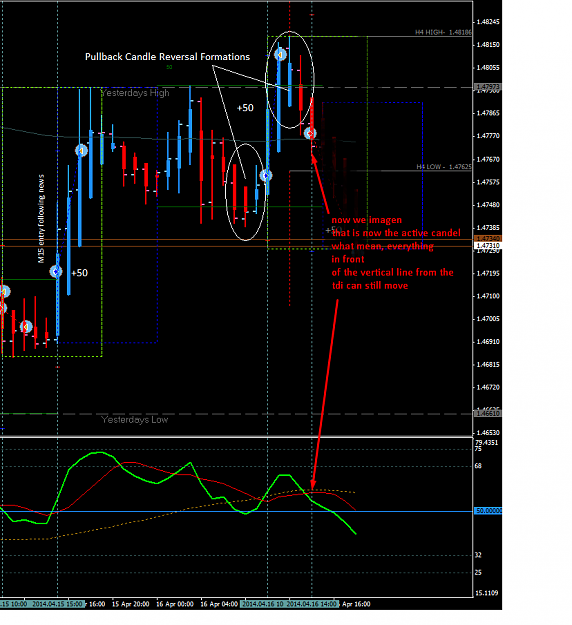Click the 25 level at the bottom of the indicator scale

pyautogui.click(x=478, y=573)
